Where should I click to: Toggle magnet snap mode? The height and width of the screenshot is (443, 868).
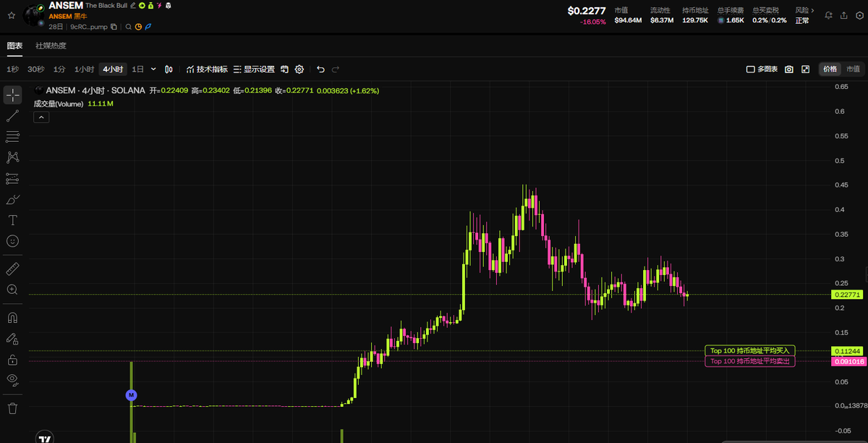click(12, 317)
